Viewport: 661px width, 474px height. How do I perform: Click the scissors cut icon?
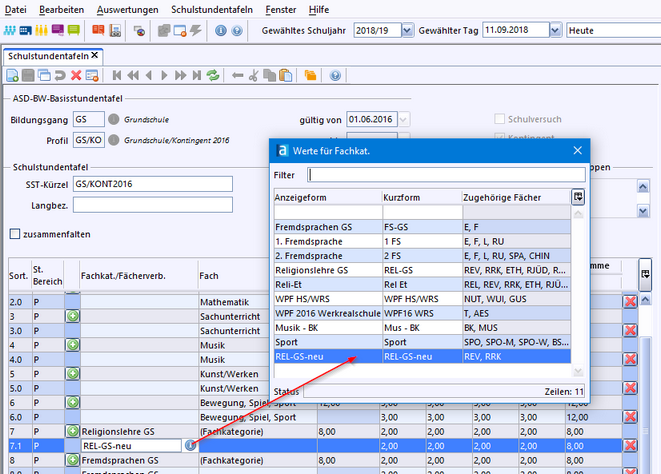[x=254, y=75]
